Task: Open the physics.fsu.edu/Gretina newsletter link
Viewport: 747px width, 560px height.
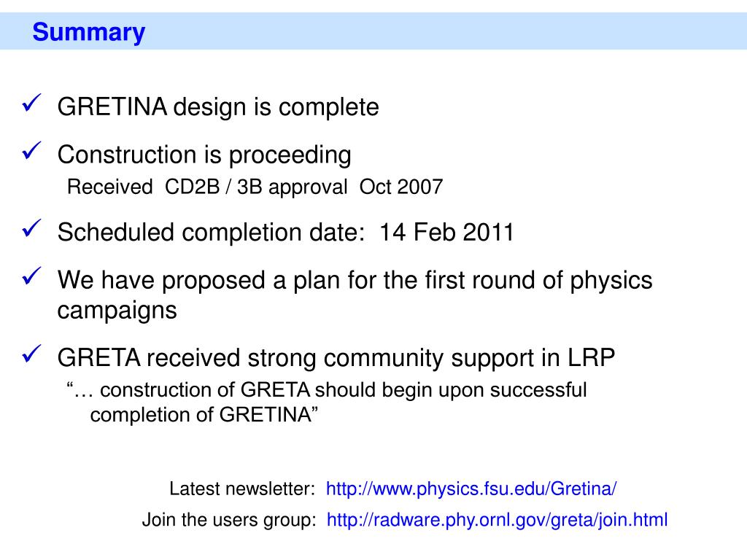Action: pyautogui.click(x=471, y=489)
